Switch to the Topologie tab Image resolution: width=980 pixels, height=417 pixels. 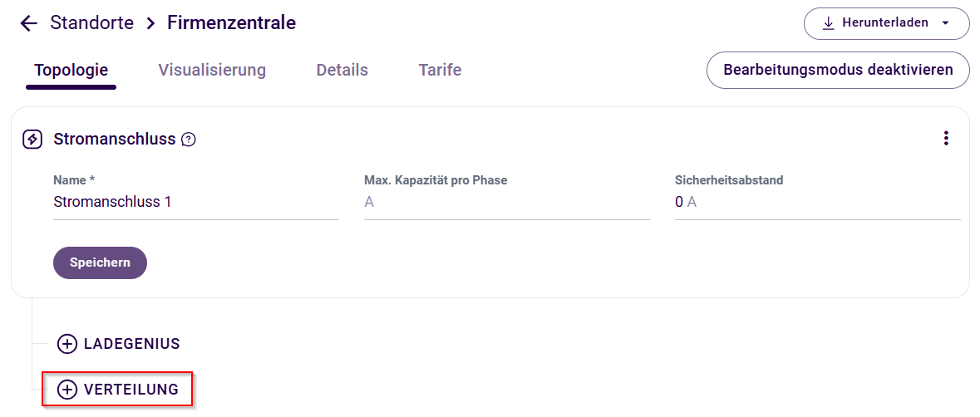[x=71, y=70]
